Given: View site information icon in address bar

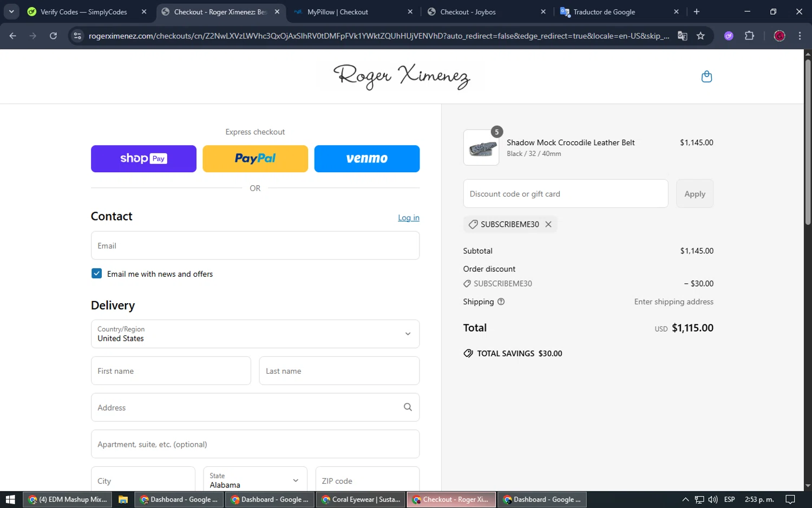Looking at the screenshot, I should click(x=77, y=36).
